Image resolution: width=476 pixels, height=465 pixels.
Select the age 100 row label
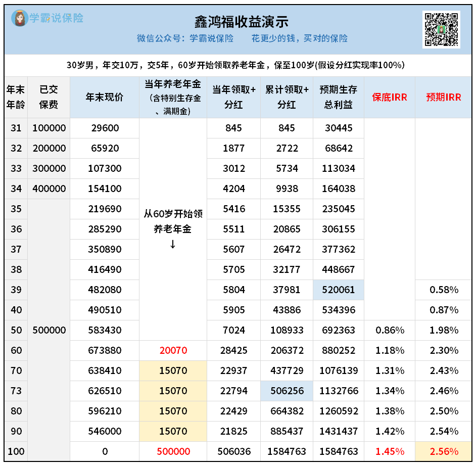[x=16, y=451]
